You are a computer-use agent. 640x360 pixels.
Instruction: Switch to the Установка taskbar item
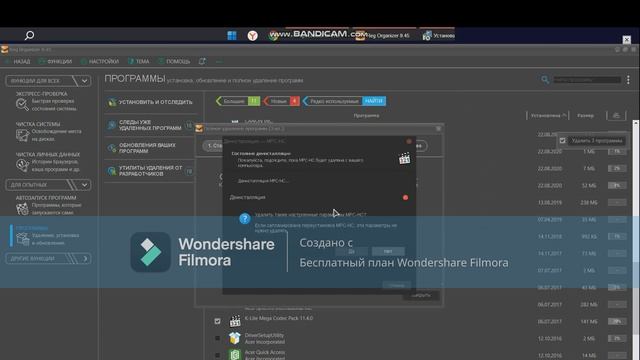pos(439,36)
